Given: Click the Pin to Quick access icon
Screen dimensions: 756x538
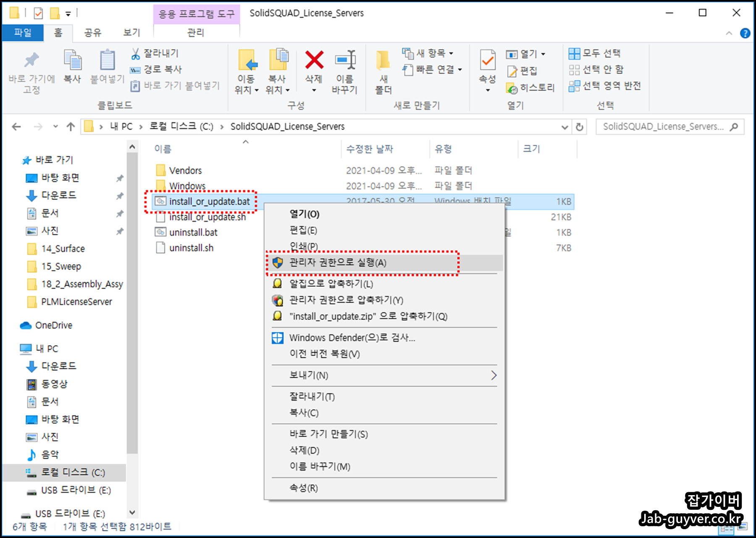Looking at the screenshot, I should 31,60.
